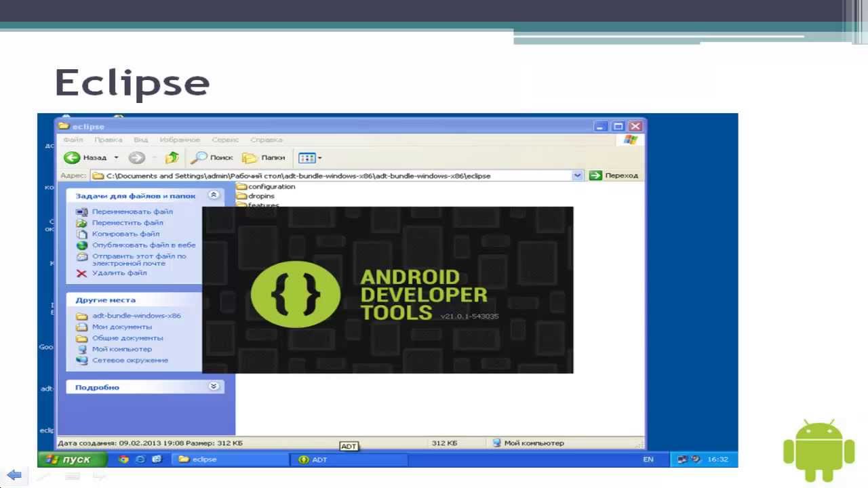Image resolution: width=868 pixels, height=488 pixels.
Task: Switch to ADT taskbar button
Action: [x=349, y=459]
